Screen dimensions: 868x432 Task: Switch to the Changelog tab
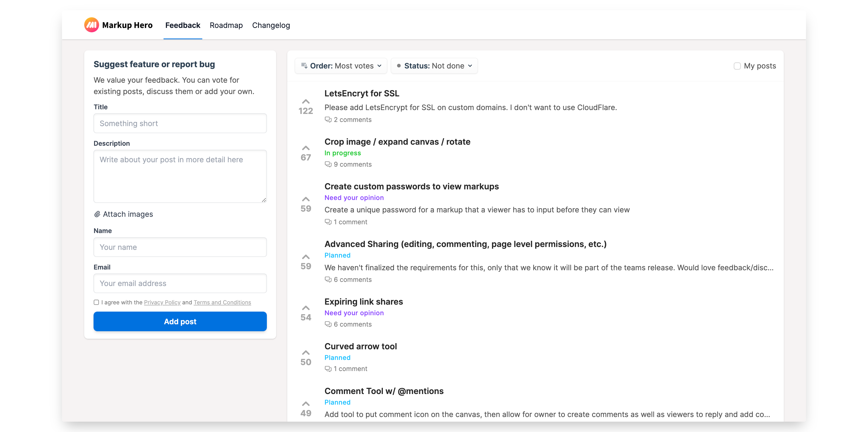[271, 25]
